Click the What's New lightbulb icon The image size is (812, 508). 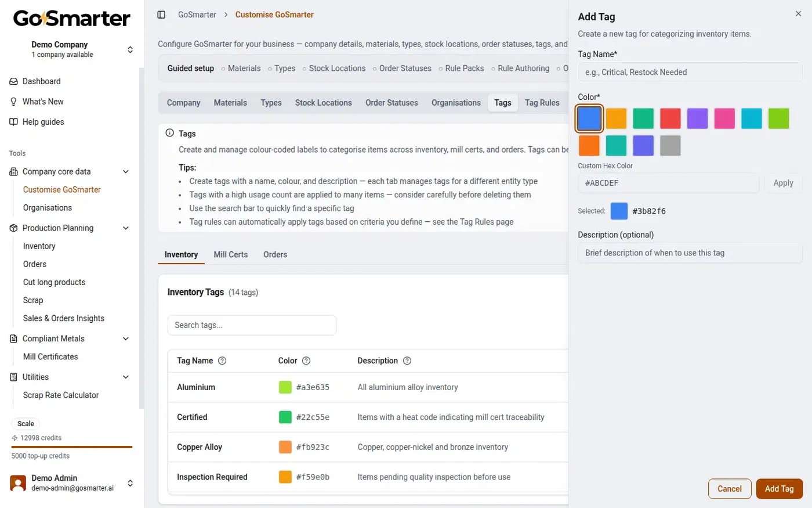click(13, 102)
